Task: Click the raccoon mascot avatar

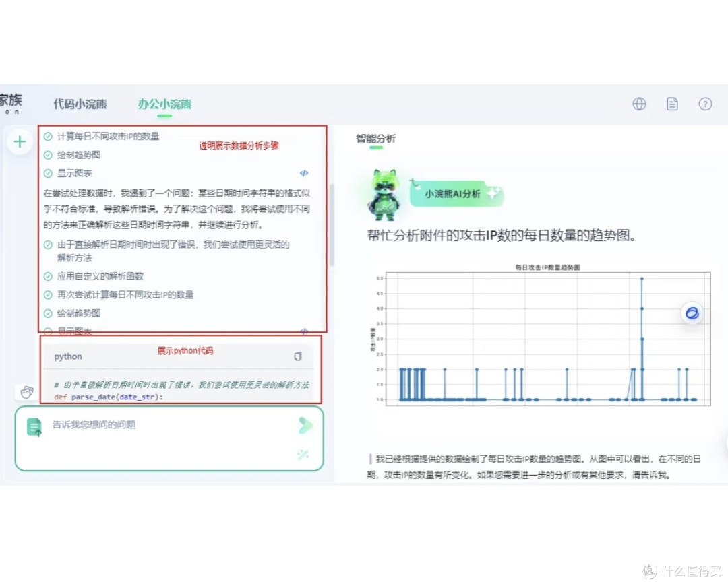Action: (385, 195)
